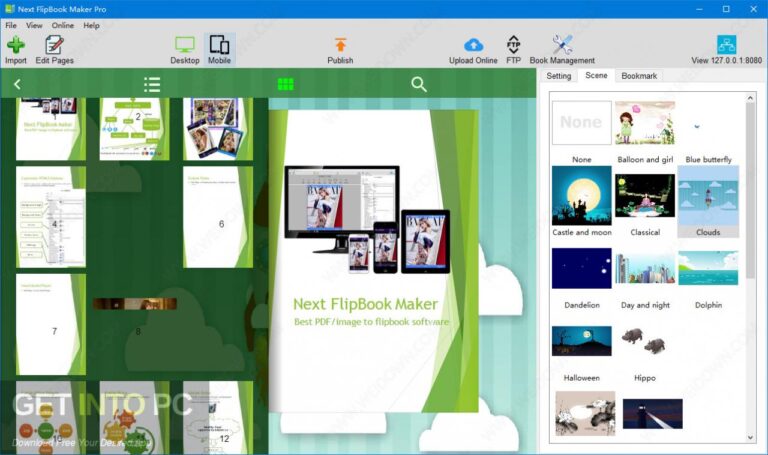
Task: Open table of contents list icon
Action: click(x=152, y=84)
